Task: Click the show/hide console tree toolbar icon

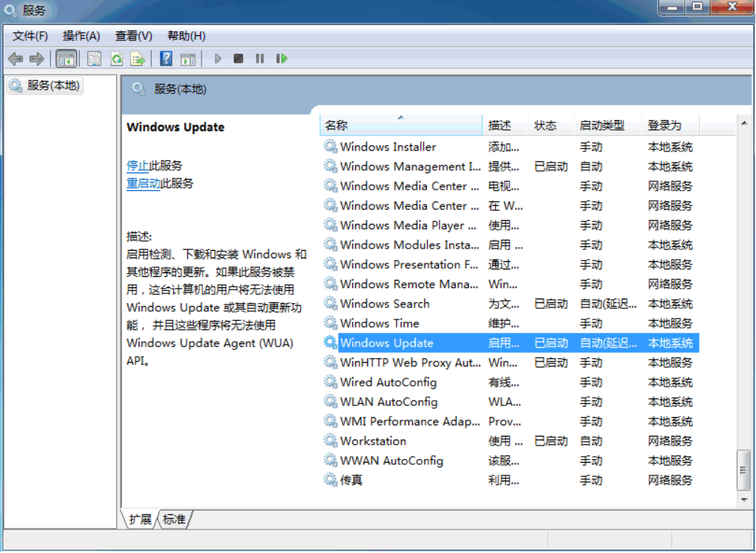Action: [66, 58]
